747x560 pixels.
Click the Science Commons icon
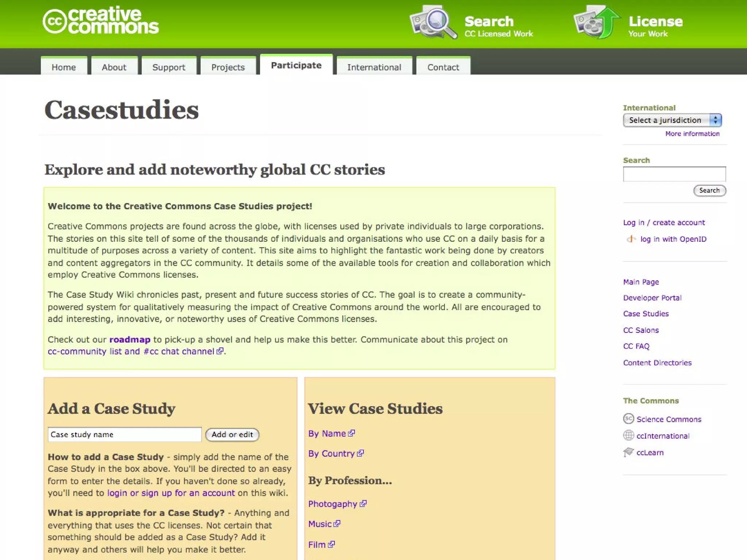[628, 419]
